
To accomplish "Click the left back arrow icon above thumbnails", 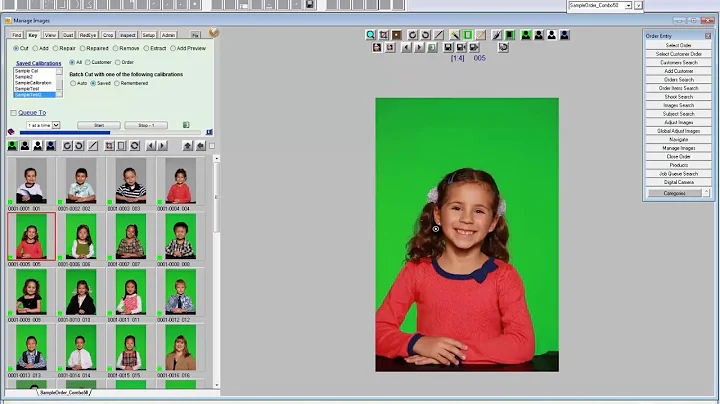I will point(200,146).
